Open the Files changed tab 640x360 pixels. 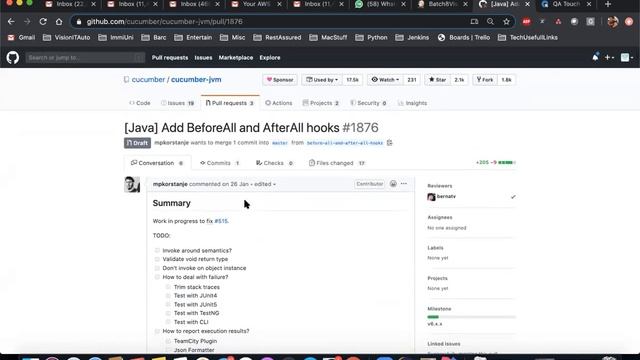(x=337, y=163)
